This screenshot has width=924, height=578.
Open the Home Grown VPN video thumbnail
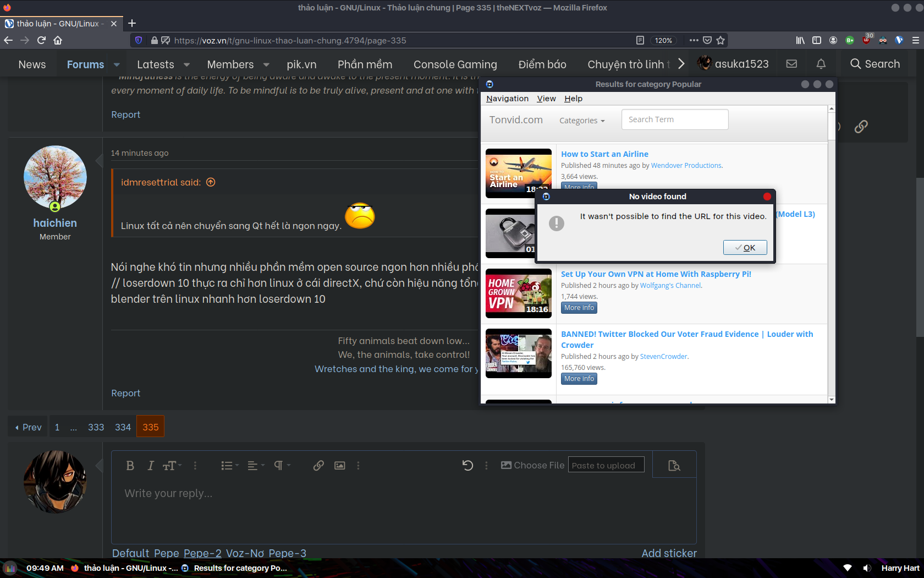coord(518,293)
